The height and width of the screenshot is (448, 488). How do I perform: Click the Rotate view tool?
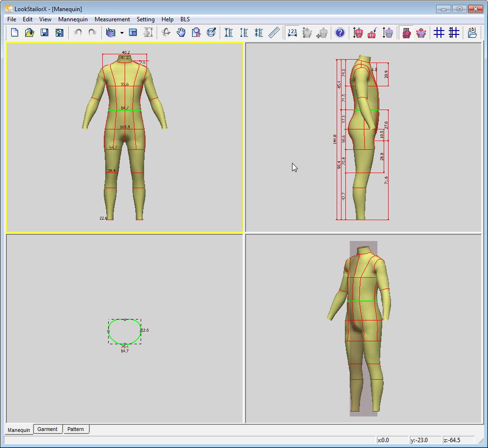[x=166, y=32]
